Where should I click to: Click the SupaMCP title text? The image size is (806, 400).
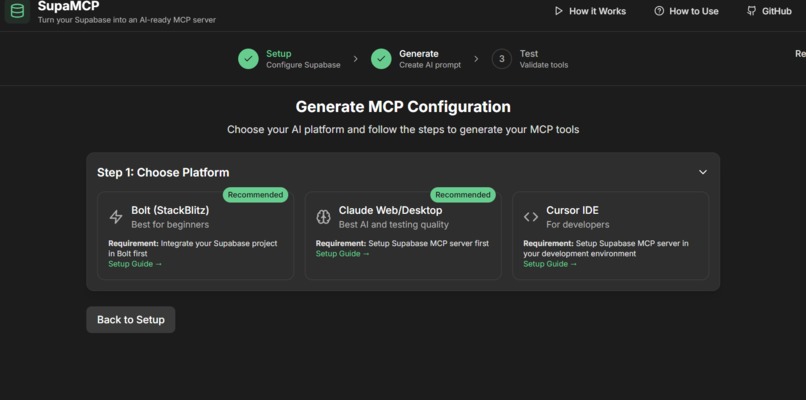[68, 6]
